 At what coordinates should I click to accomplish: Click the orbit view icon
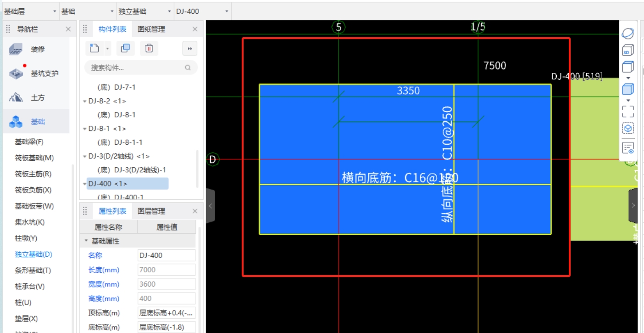628,34
